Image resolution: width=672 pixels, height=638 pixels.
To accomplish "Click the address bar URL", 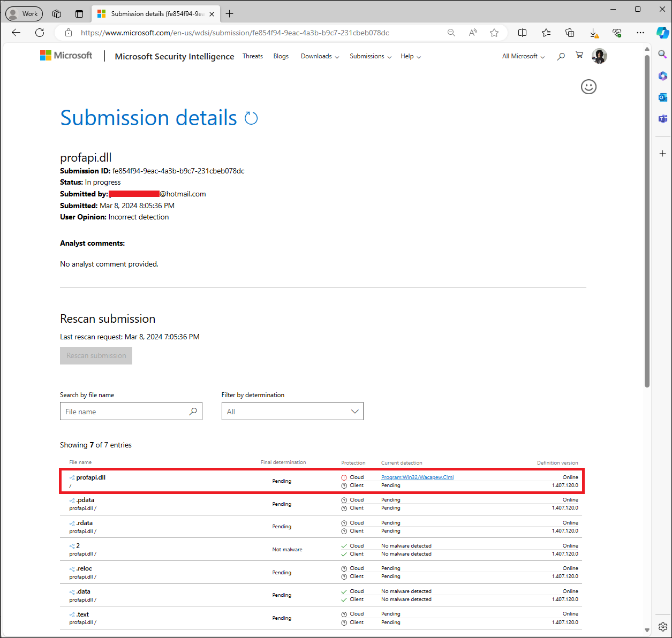I will pos(235,33).
